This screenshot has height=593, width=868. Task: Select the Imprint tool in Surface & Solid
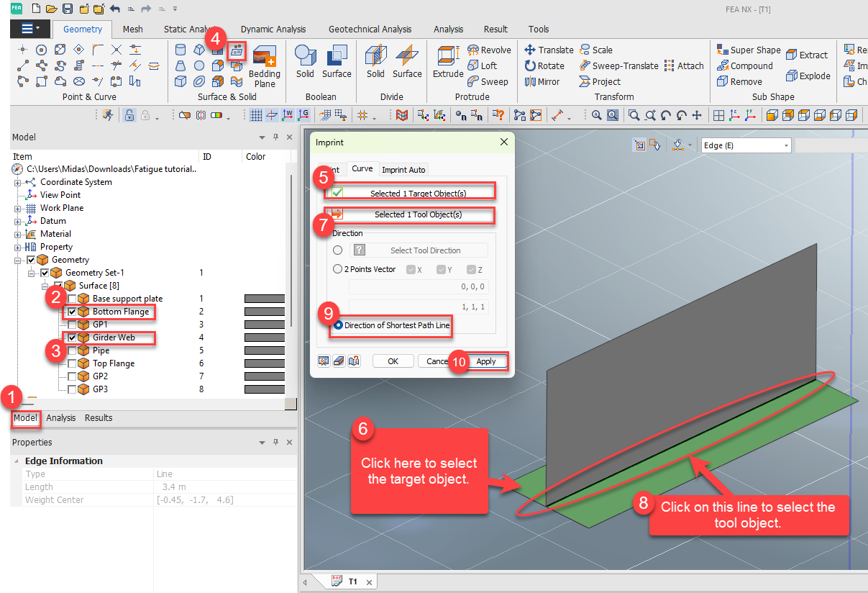(237, 50)
